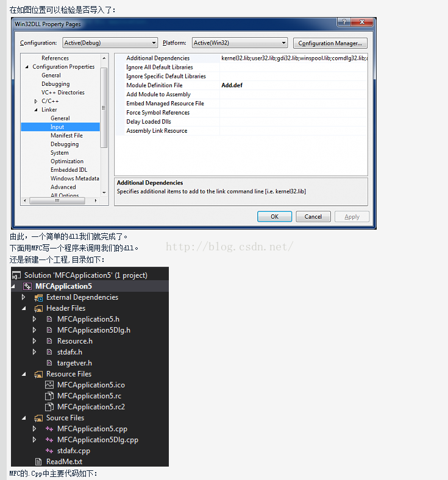Viewport: 448px width, 480px height.
Task: Open the Configuration Manager dialog
Action: coord(330,43)
